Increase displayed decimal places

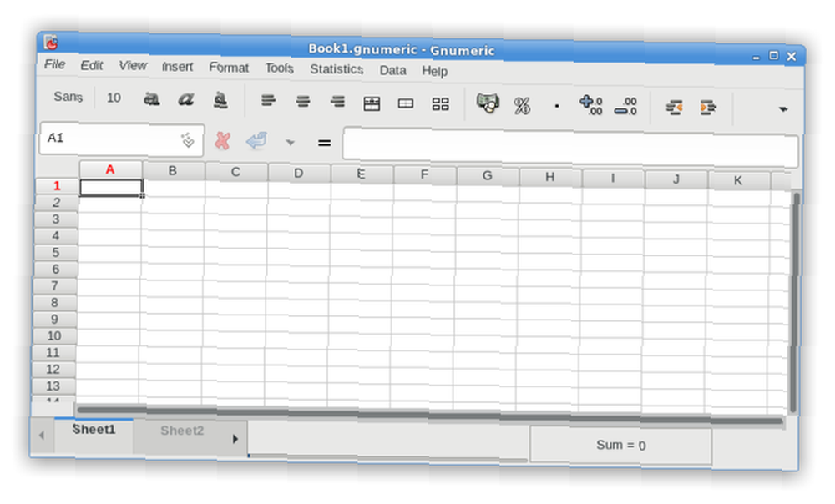[x=591, y=105]
